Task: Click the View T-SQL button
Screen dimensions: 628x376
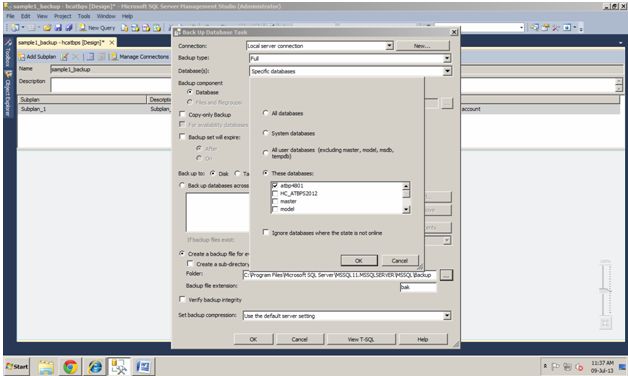Action: (x=361, y=339)
